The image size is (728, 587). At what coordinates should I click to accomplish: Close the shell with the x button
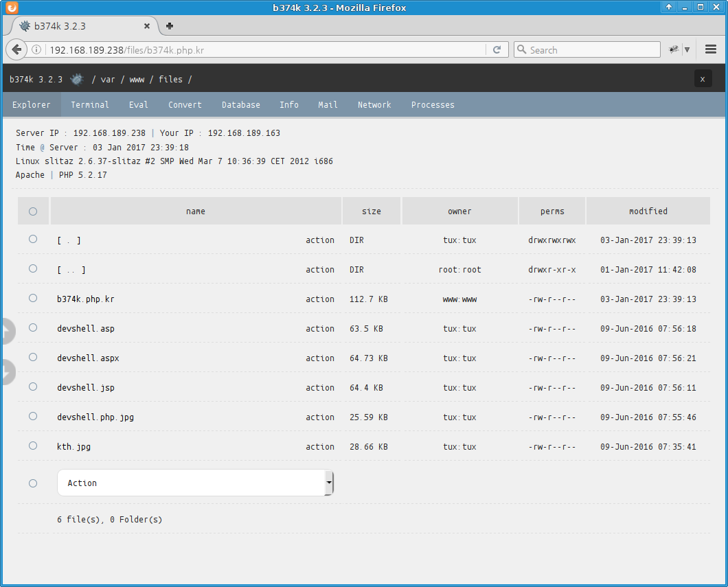coord(703,79)
